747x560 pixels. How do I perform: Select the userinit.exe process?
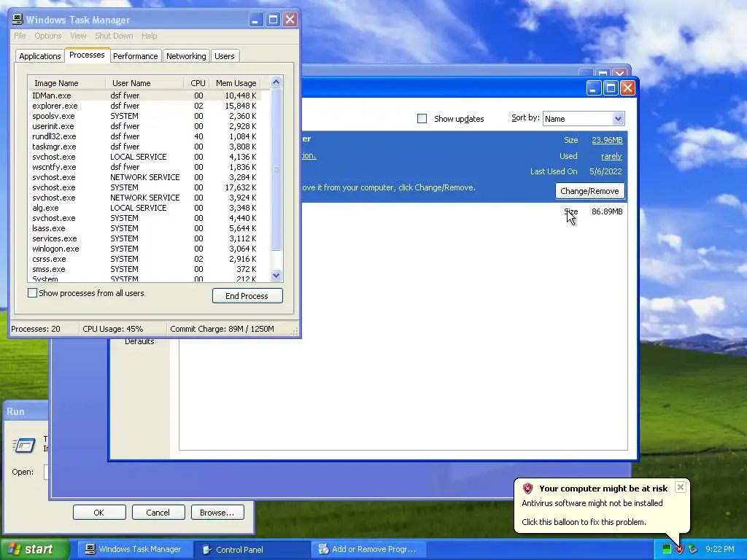[x=145, y=126]
